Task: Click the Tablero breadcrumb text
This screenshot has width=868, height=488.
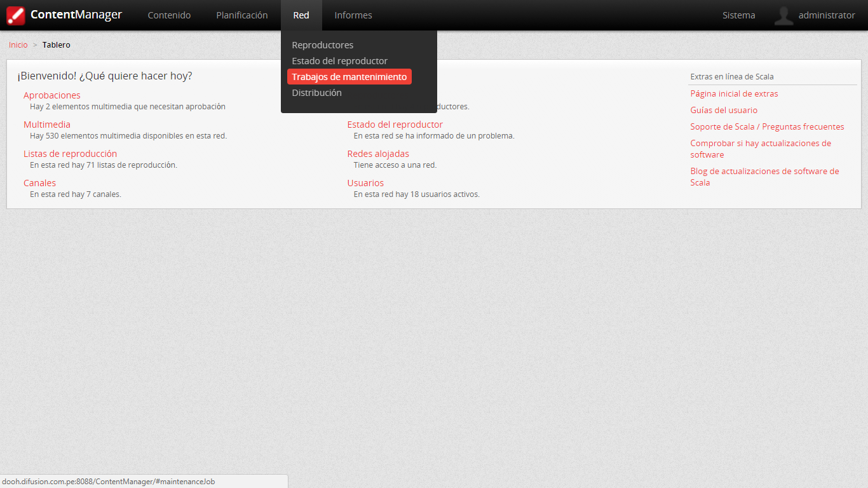Action: (57, 45)
